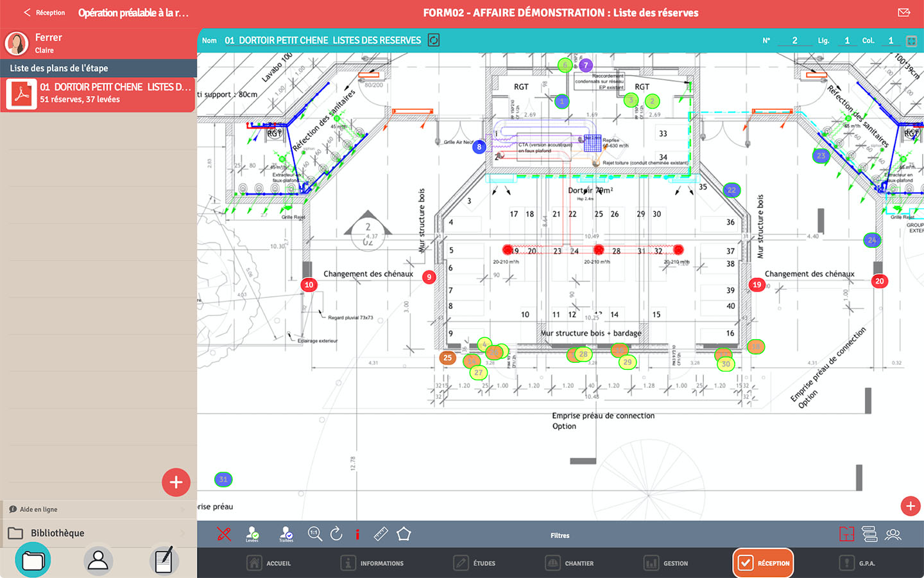Toggle the Levées reserves filter icon
Viewport: 924px width, 578px height.
[252, 534]
